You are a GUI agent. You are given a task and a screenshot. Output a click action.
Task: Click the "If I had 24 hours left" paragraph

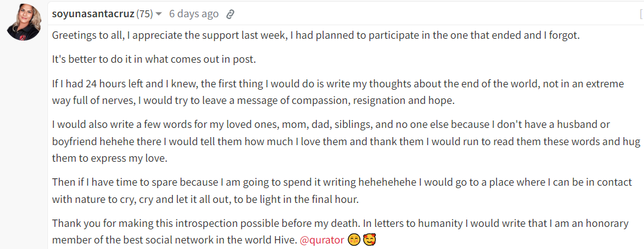pyautogui.click(x=338, y=92)
